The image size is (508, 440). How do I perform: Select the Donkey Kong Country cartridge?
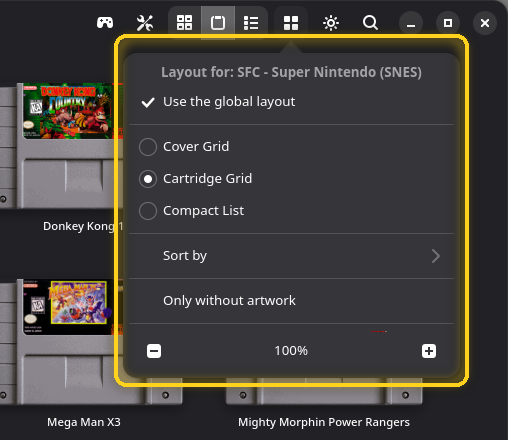(x=62, y=146)
